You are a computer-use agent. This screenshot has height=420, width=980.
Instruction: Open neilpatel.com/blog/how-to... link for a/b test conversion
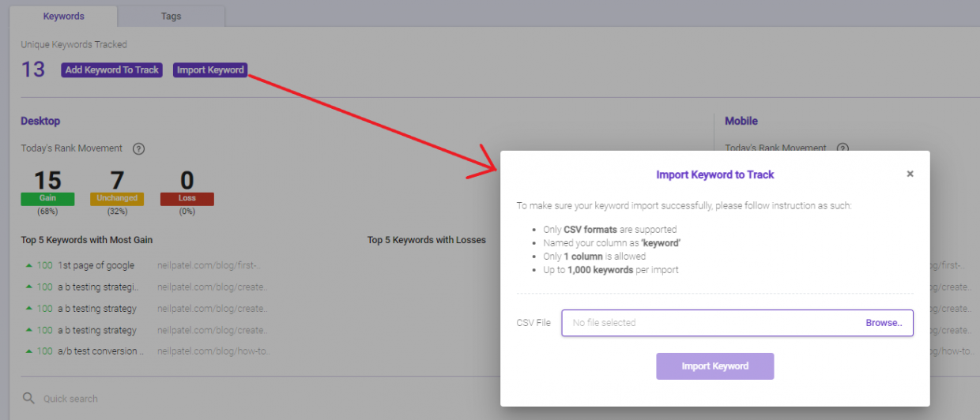click(x=213, y=351)
